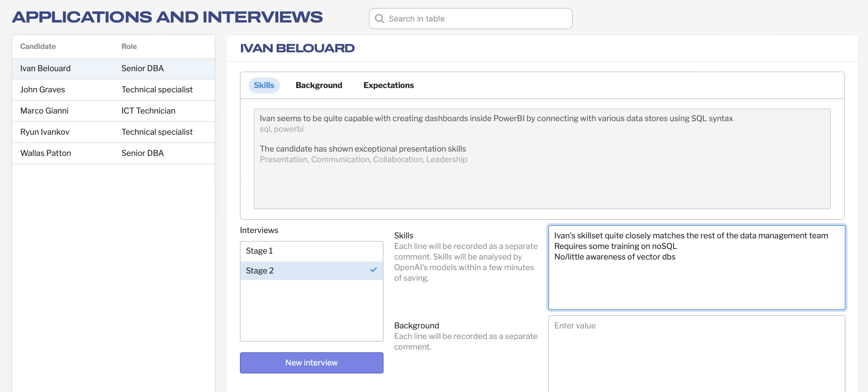Click the PowerBI skills comment text

[496, 119]
